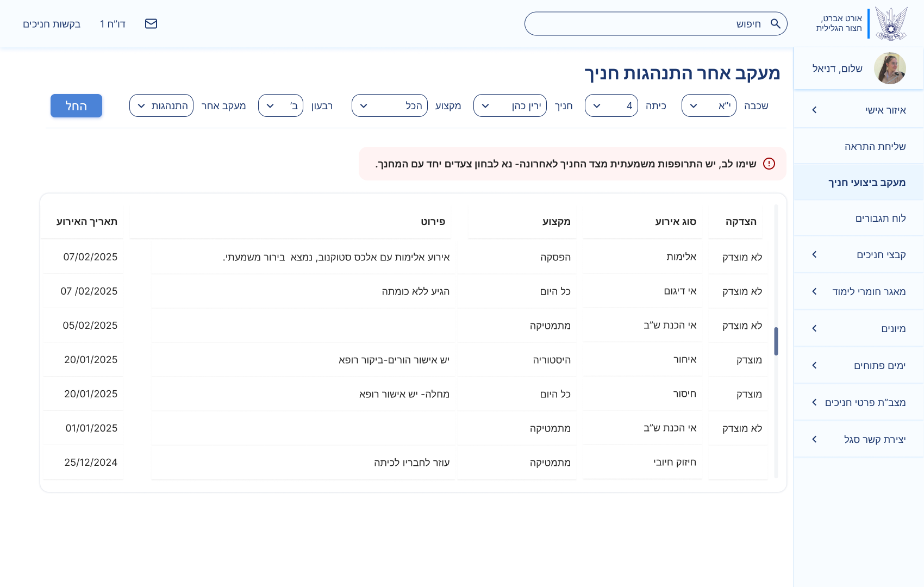Click the איחור event type cell
This screenshot has height=587, width=924.
[x=642, y=359]
